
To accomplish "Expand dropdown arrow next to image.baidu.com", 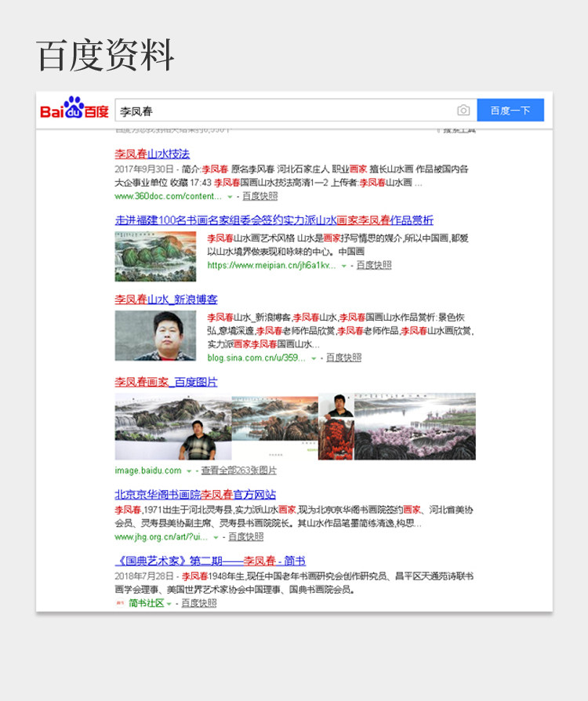I will pos(189,471).
